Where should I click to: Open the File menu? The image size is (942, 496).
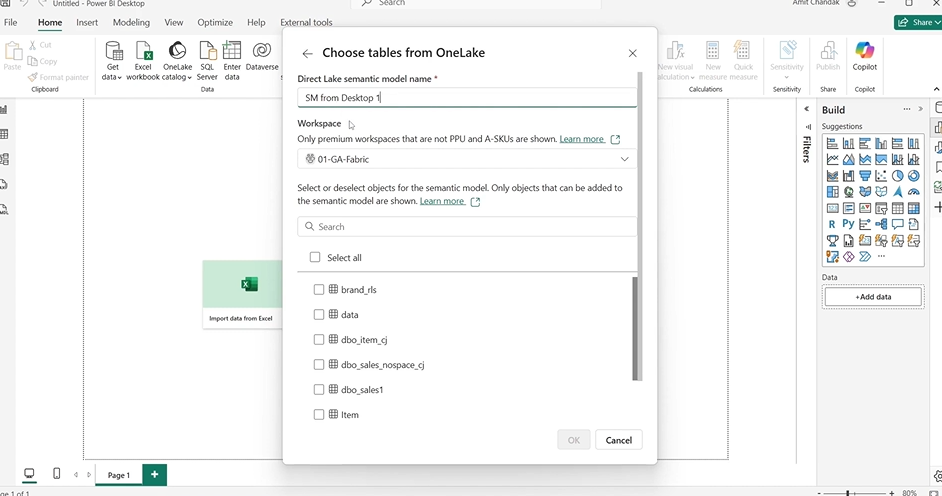click(x=11, y=22)
